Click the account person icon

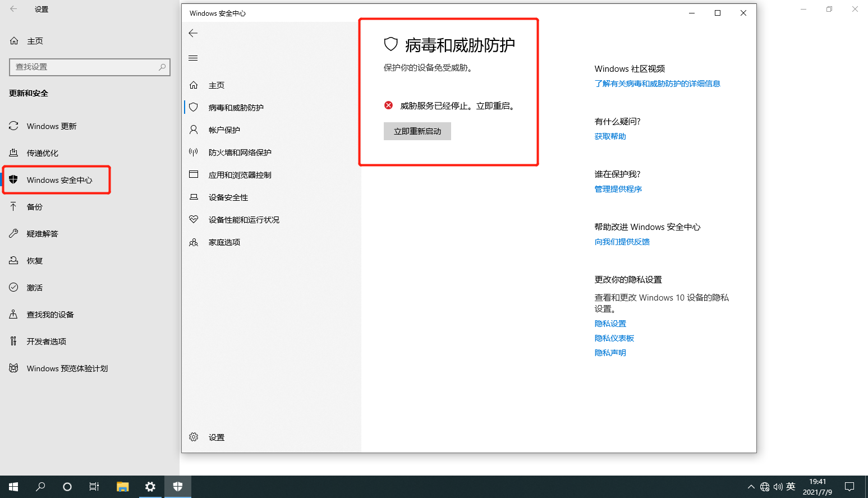[x=194, y=130]
